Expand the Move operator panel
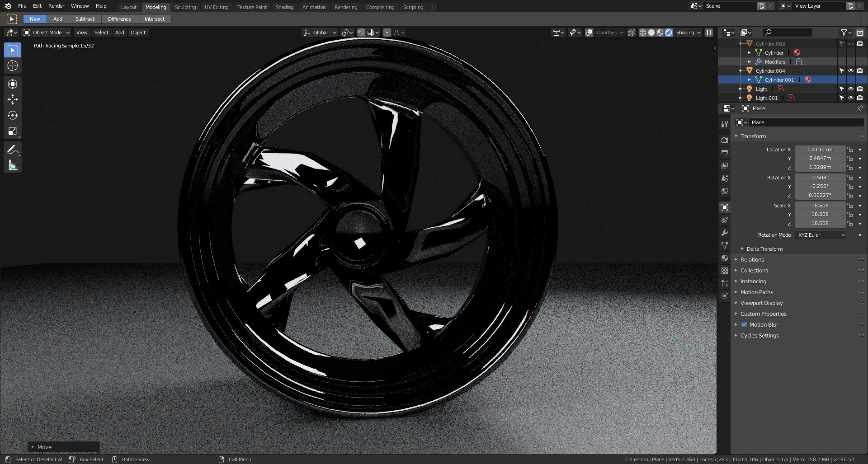Screen dimensions: 868x464 click(63, 447)
